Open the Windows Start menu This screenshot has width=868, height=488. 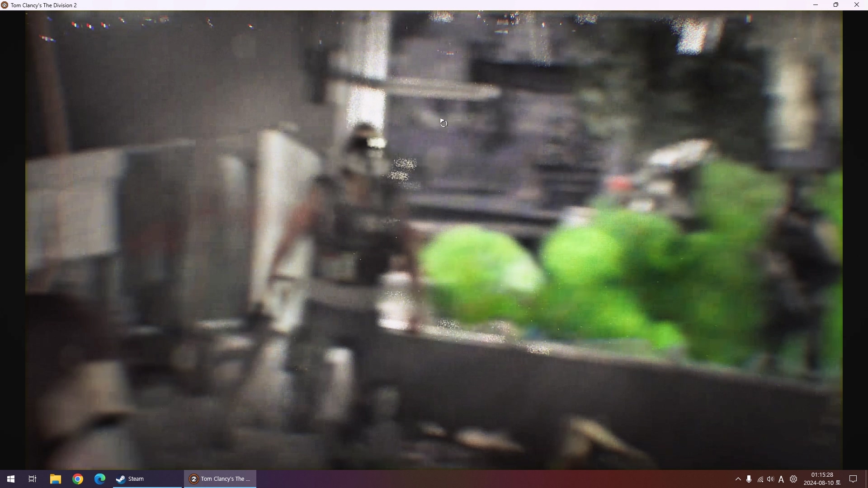click(11, 479)
